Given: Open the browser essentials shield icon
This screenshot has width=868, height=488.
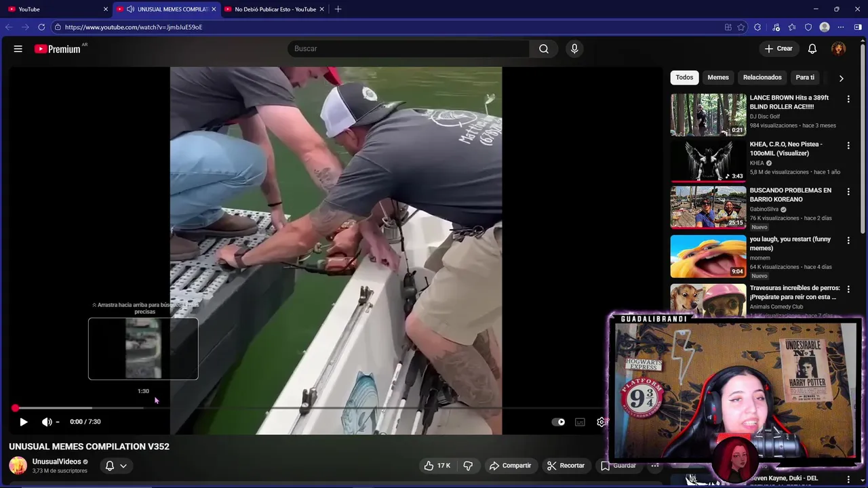Looking at the screenshot, I should tap(808, 27).
